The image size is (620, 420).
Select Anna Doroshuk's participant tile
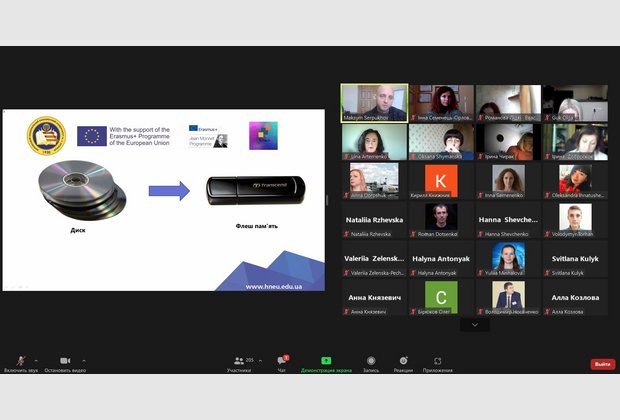374,181
